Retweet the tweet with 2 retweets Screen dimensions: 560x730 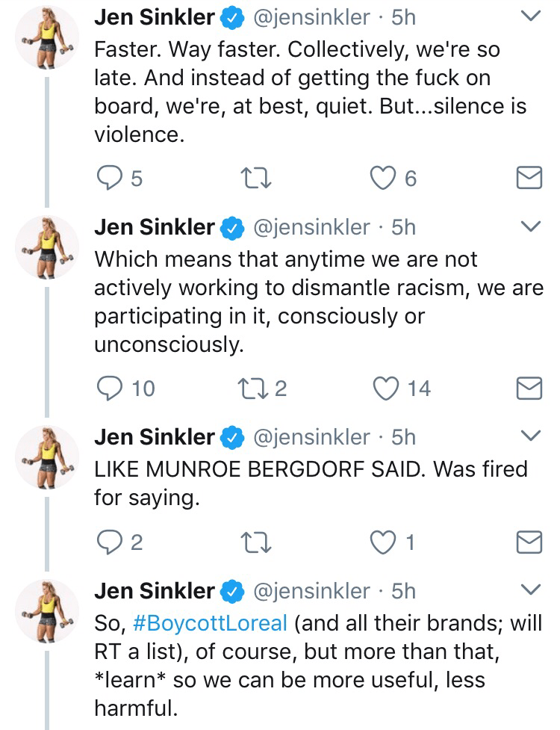click(x=246, y=388)
